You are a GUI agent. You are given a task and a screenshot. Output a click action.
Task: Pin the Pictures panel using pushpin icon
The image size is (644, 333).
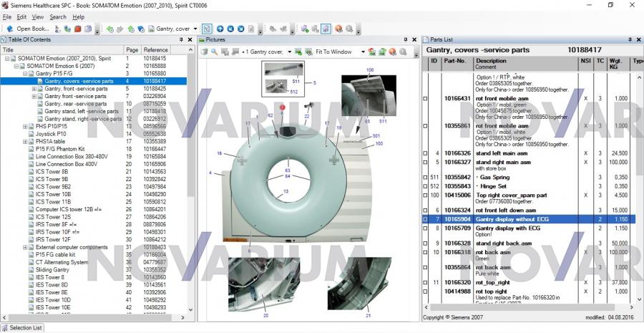(x=406, y=39)
